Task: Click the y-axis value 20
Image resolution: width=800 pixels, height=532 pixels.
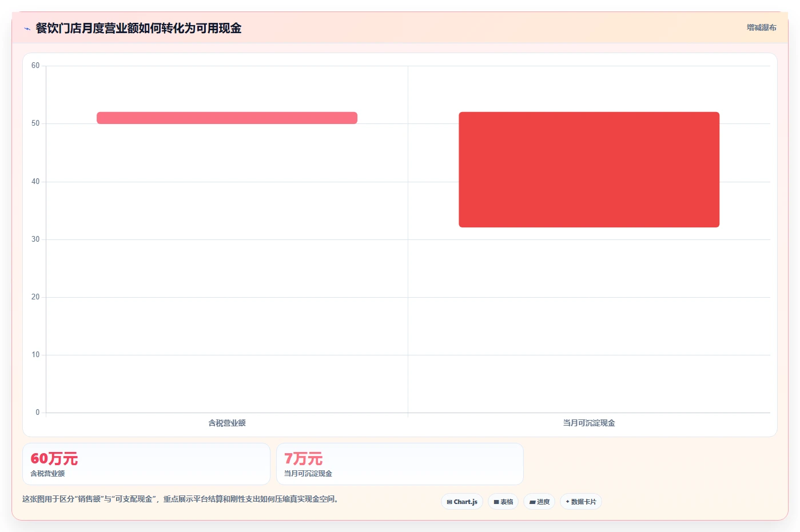Action: click(35, 297)
